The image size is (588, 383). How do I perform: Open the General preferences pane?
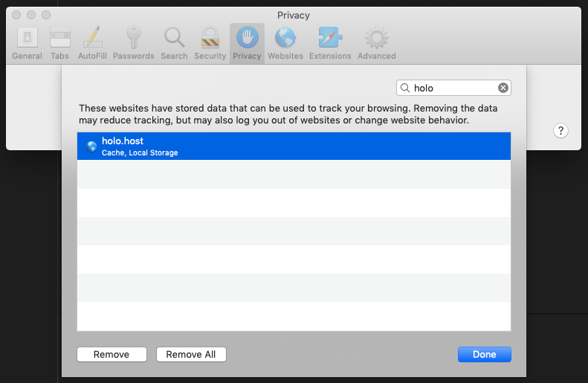[27, 42]
